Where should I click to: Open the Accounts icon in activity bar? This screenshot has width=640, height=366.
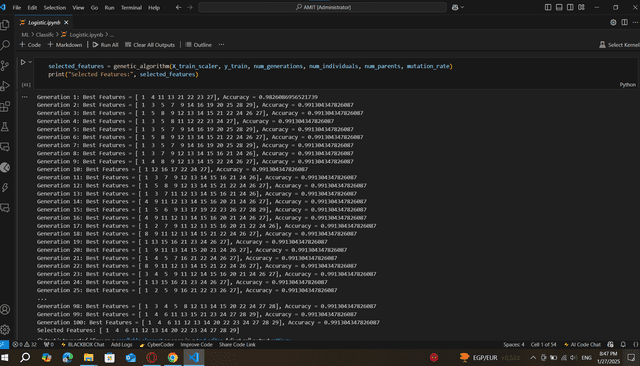coord(5,310)
